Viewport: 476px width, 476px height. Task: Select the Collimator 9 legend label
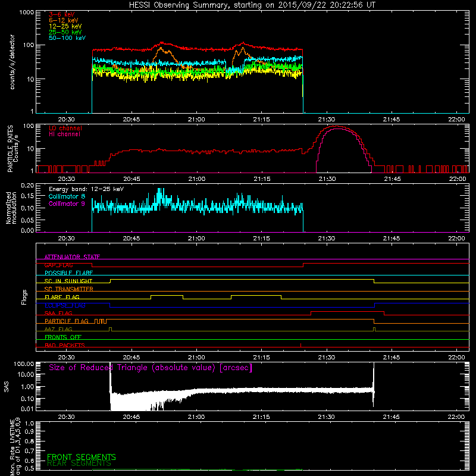click(x=67, y=203)
